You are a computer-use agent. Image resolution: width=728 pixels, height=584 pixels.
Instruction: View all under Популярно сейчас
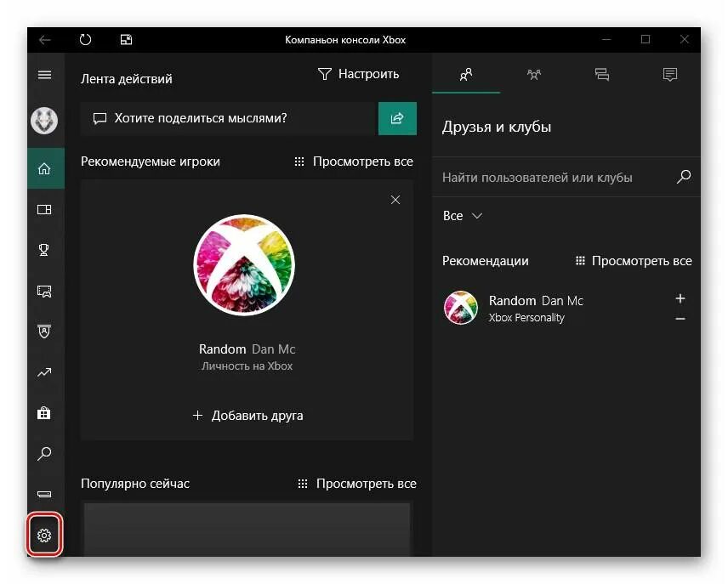tap(357, 484)
